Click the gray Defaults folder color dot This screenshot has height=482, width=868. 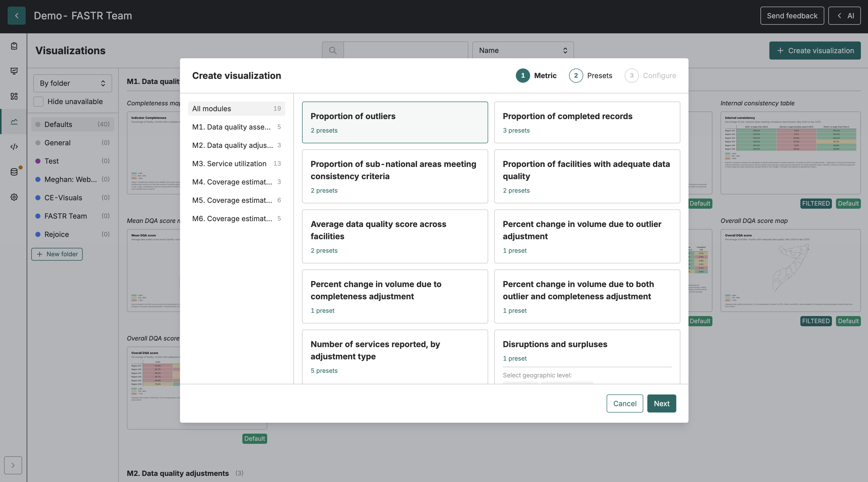[38, 124]
